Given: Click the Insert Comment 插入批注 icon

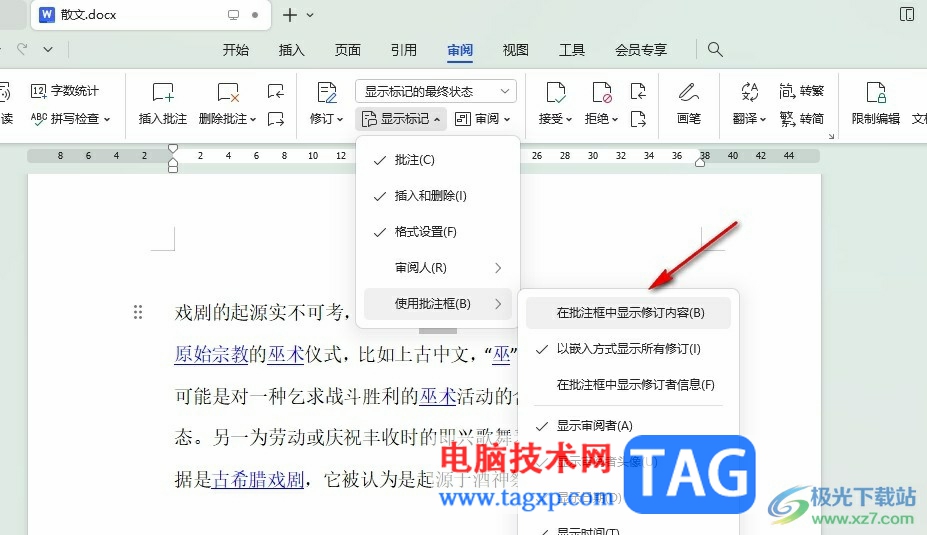Looking at the screenshot, I should tap(163, 93).
